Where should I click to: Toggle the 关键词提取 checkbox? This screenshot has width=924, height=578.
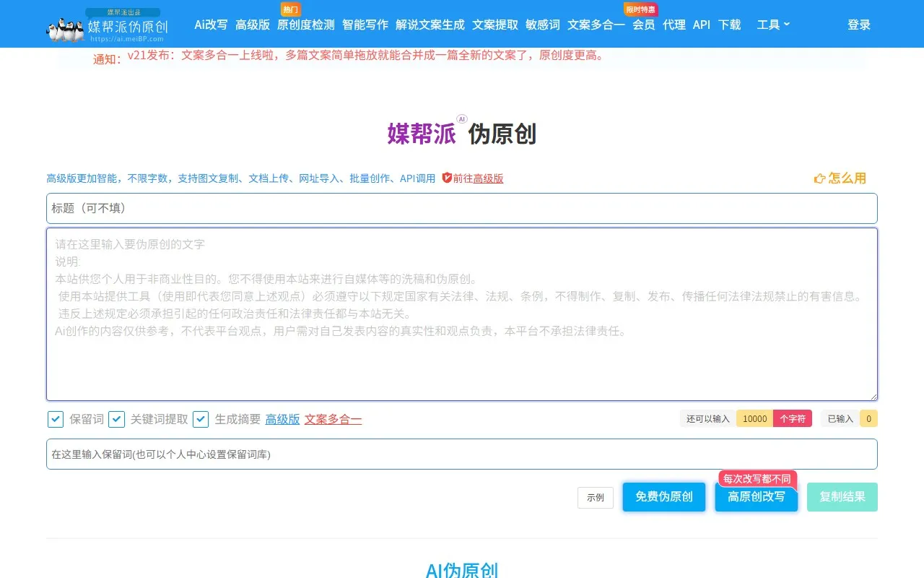point(116,419)
